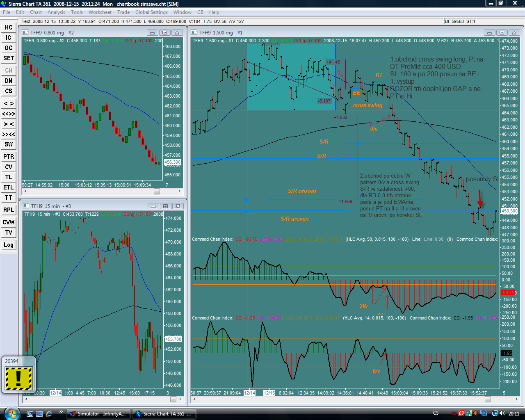Viewport: 525px width, 420px height.
Task: Select the TL trendline tool
Action: (9, 177)
